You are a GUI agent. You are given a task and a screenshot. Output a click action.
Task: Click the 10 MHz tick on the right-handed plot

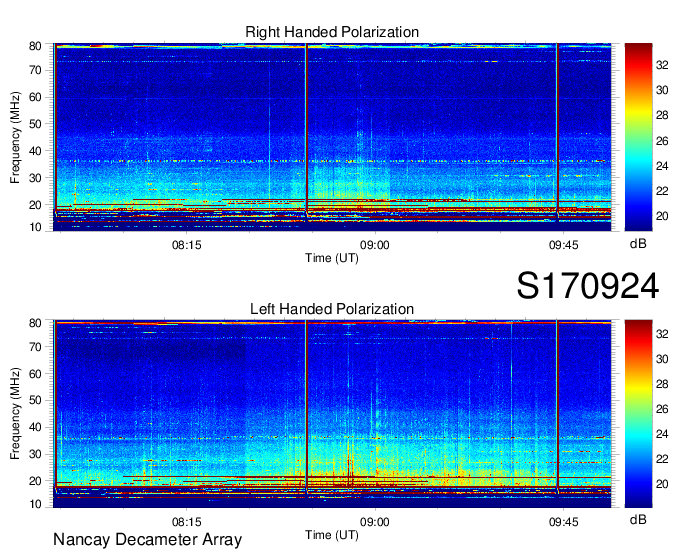[x=35, y=227]
